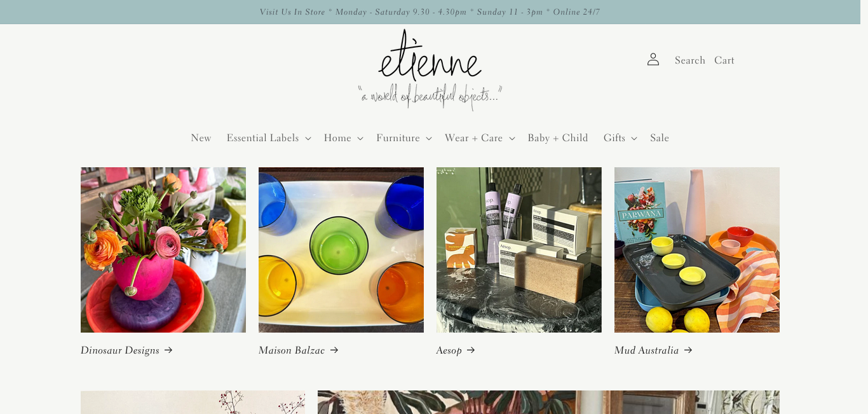View the Cart
This screenshot has height=414, width=868.
coord(724,60)
